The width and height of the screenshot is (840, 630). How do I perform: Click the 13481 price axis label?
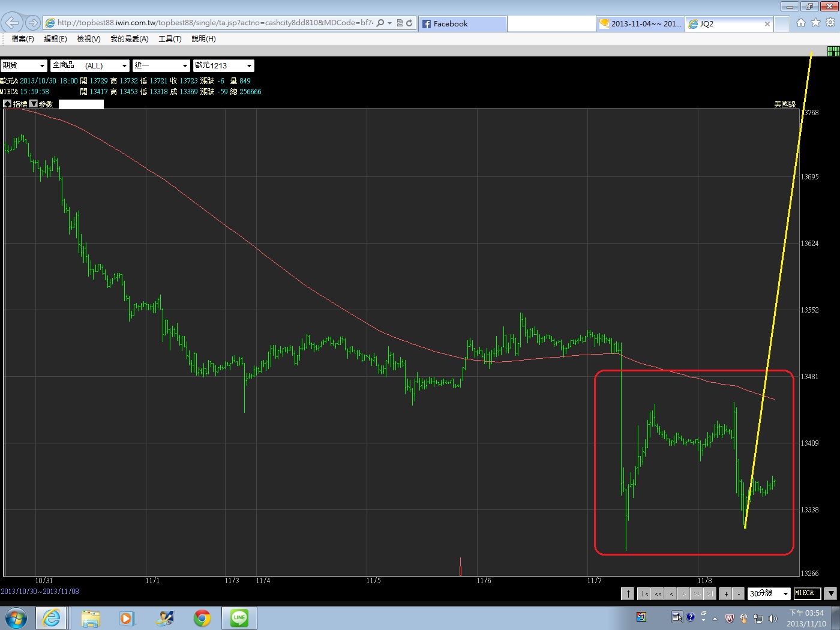810,377
